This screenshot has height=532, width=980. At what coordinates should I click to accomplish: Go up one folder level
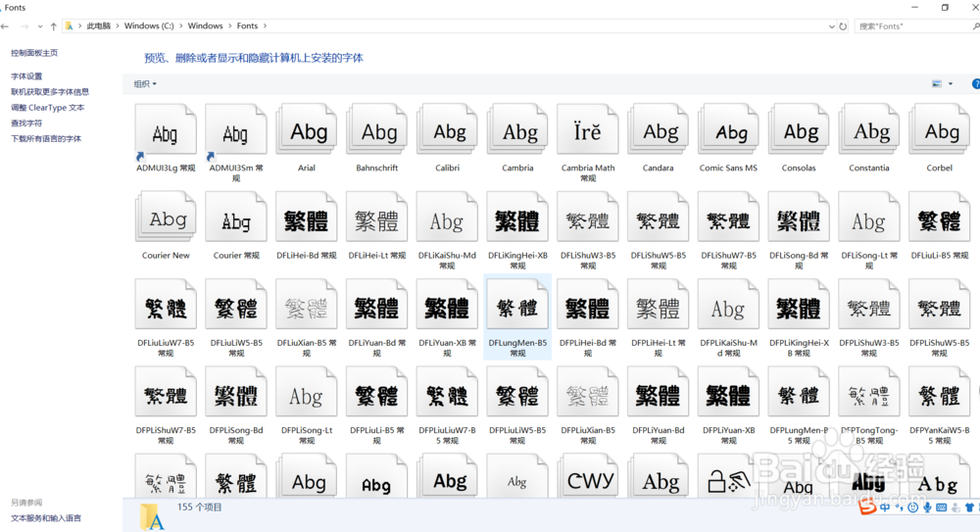tap(54, 26)
